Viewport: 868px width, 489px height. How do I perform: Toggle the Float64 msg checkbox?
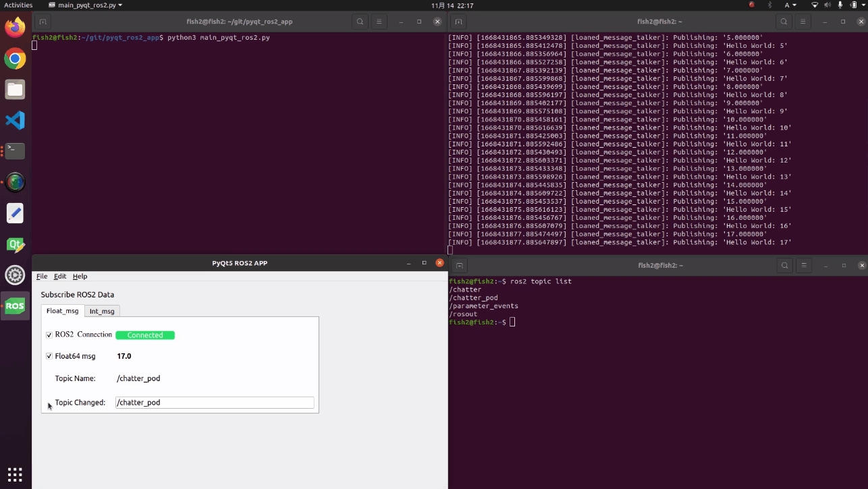(49, 356)
